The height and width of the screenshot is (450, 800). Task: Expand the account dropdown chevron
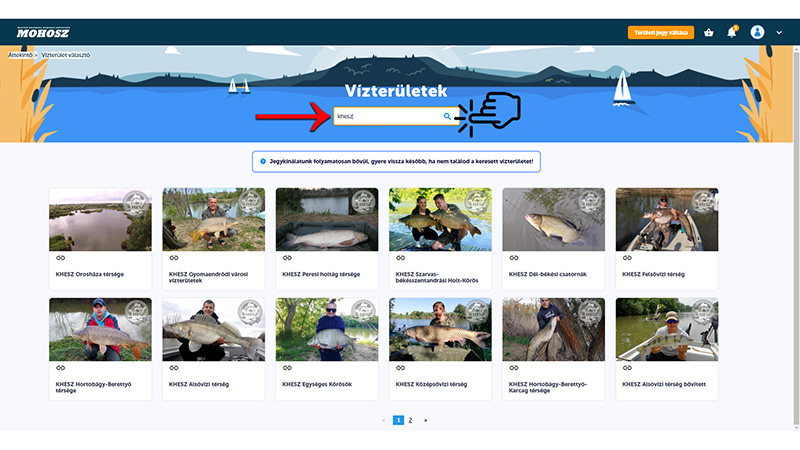tap(779, 33)
